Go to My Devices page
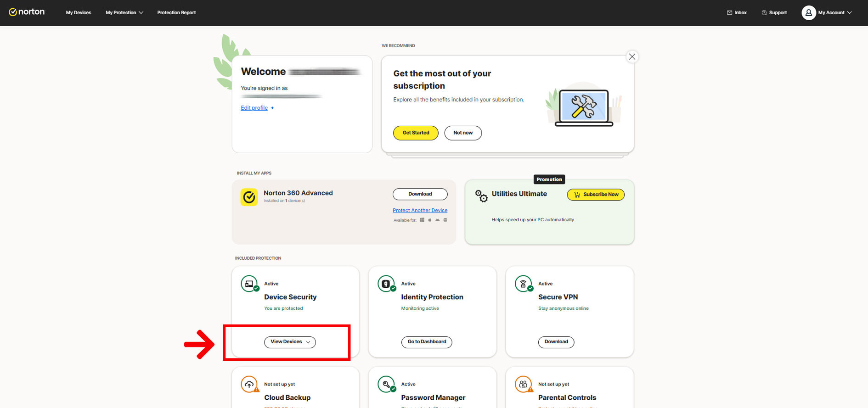This screenshot has height=408, width=868. [79, 13]
